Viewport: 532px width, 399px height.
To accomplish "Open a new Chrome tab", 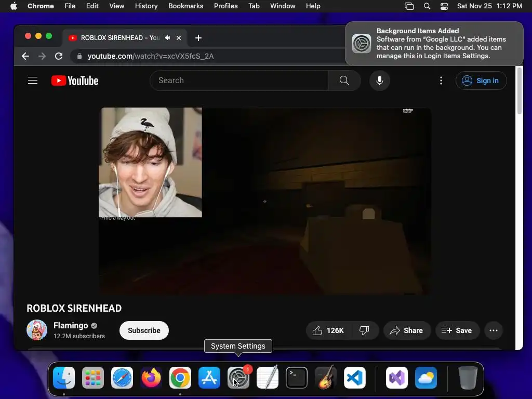I will (198, 37).
